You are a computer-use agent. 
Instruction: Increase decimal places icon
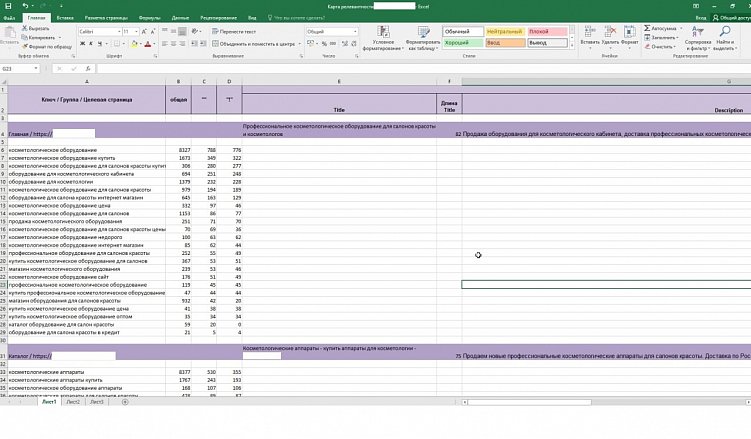[x=345, y=44]
